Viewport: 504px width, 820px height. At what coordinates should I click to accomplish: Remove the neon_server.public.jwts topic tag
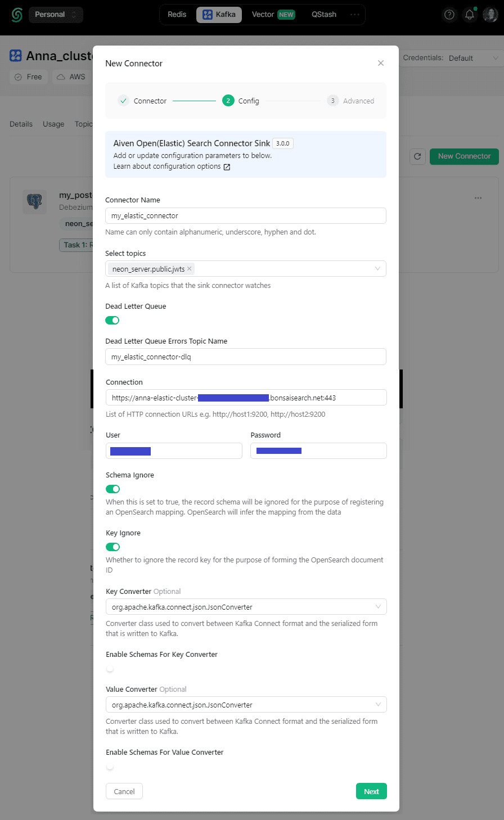(x=190, y=269)
